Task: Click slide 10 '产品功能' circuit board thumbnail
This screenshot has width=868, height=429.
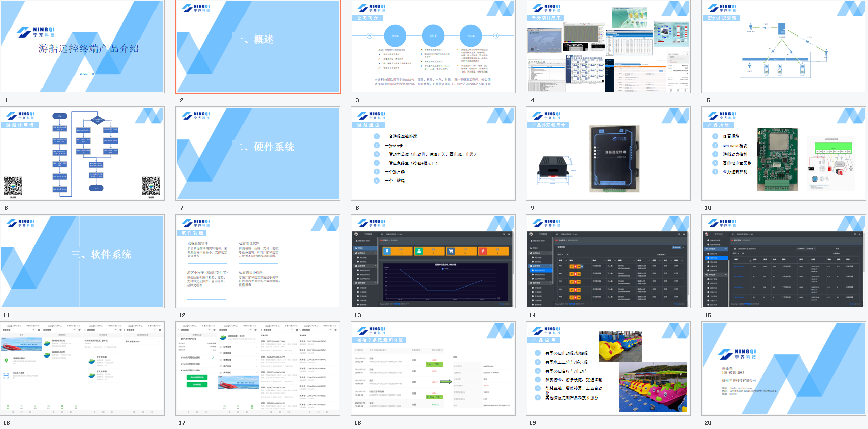Action: pos(784,154)
